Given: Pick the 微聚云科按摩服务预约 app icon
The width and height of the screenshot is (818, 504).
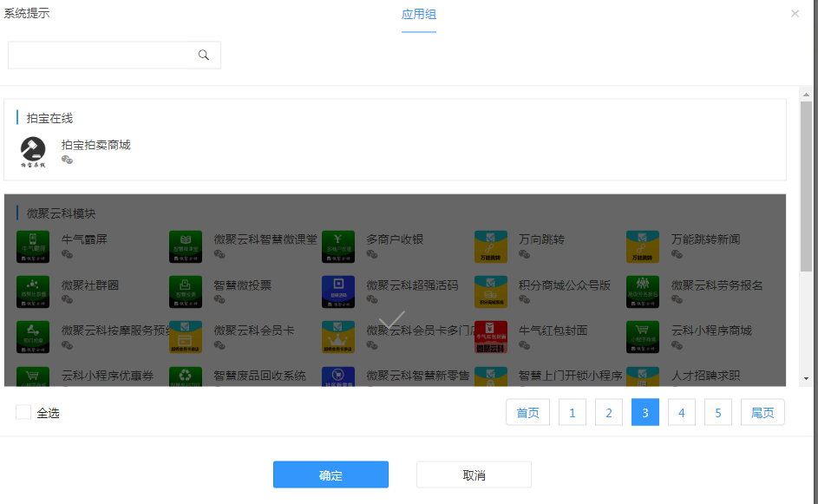Looking at the screenshot, I should click(33, 337).
